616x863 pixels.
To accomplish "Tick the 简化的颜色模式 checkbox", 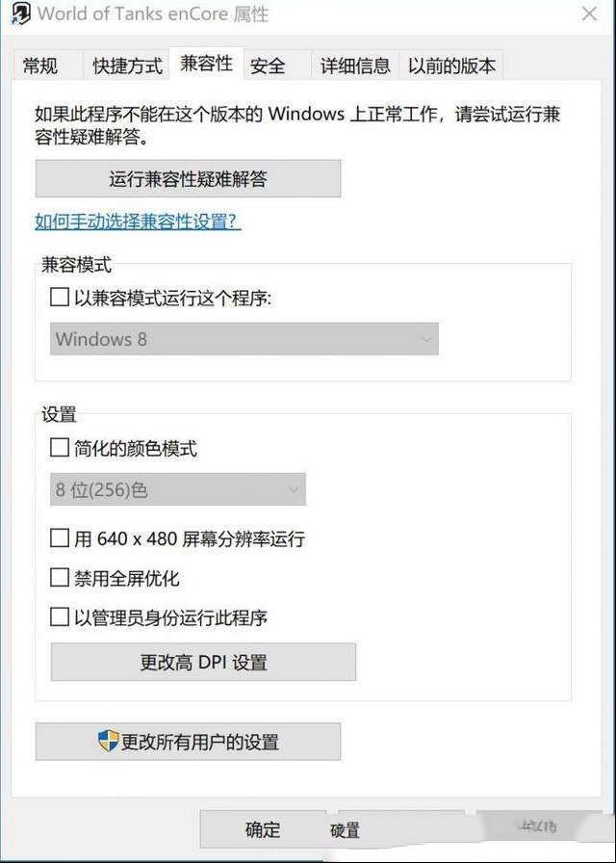I will pos(60,448).
